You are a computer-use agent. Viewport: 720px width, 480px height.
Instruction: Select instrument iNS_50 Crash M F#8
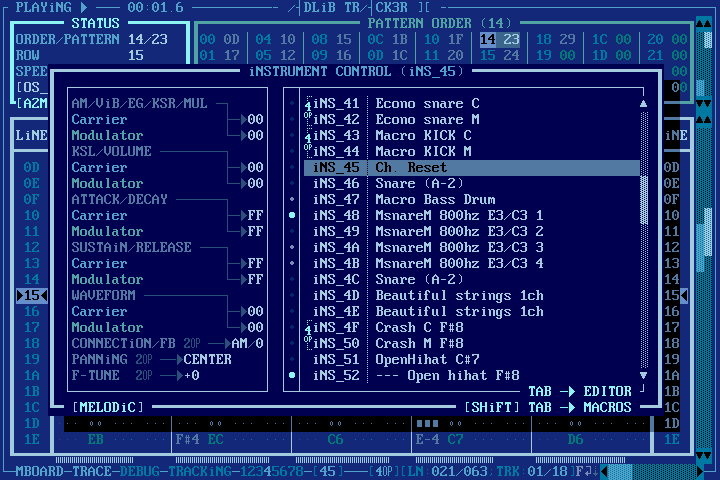click(x=472, y=344)
